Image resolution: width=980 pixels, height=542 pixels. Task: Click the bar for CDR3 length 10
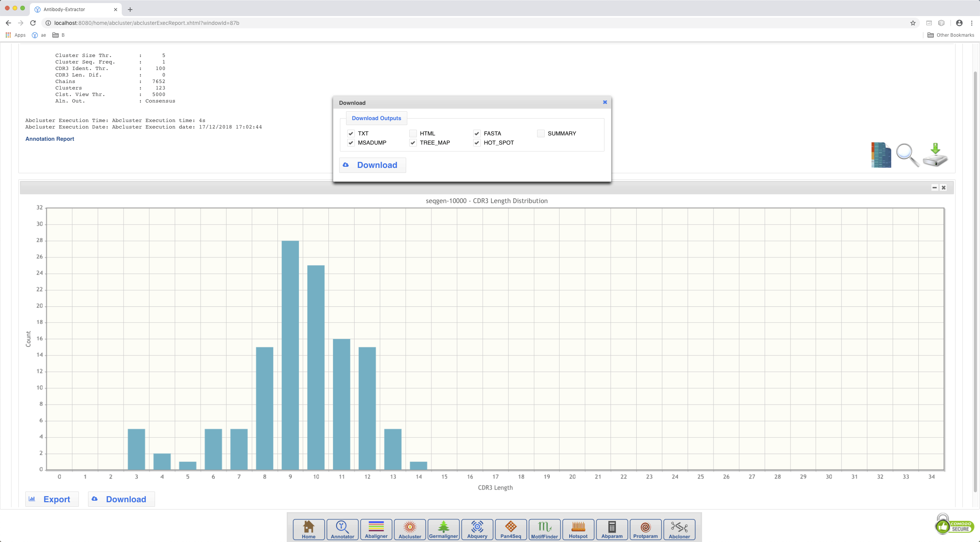pyautogui.click(x=316, y=367)
